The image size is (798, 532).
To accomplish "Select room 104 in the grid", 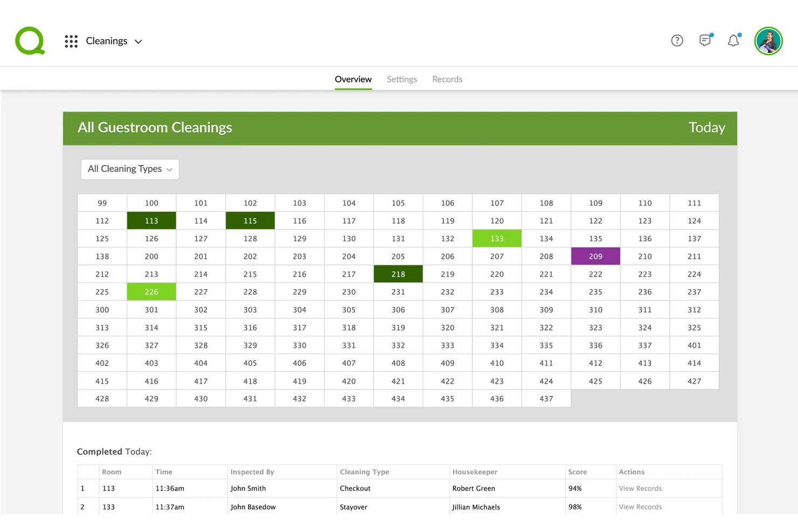I will (349, 203).
